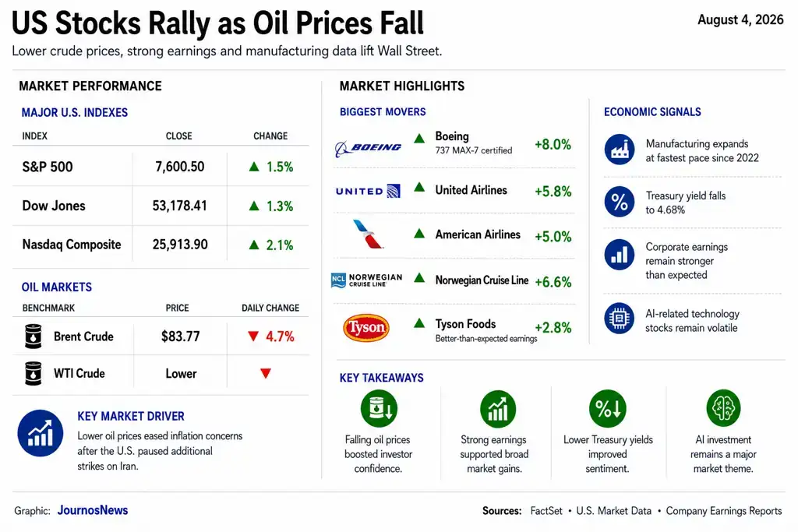Screen dimensions: 798x532
Task: Click the green up arrow for S&P 500
Action: tap(254, 167)
